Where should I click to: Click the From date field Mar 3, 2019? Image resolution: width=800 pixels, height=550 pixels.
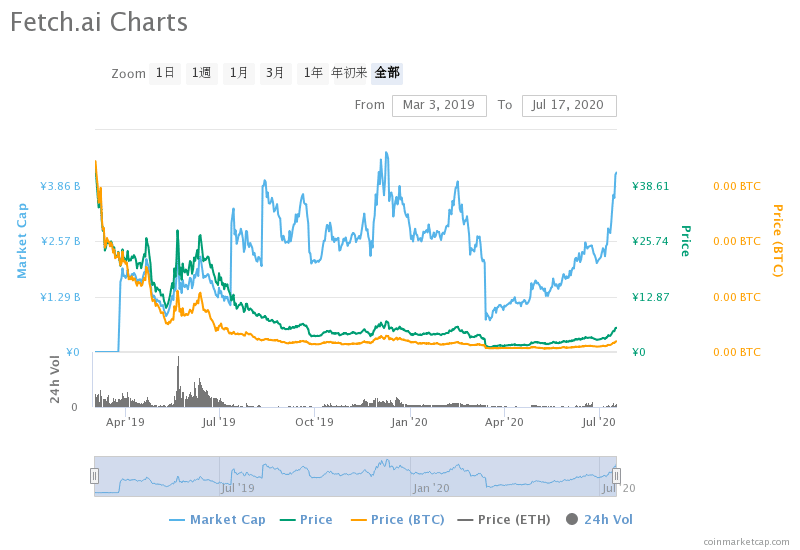(x=439, y=106)
